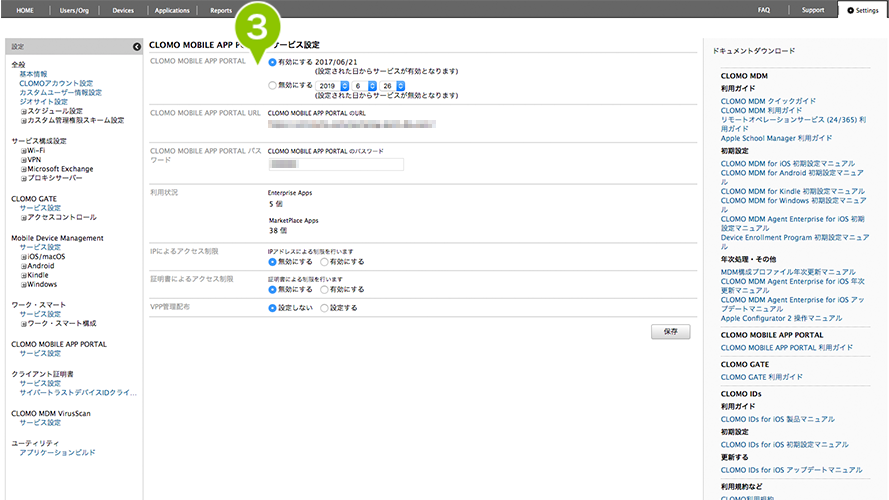The width and height of the screenshot is (889, 500).
Task: Select 有効にする for IPによるアクセス制限
Action: point(324,262)
